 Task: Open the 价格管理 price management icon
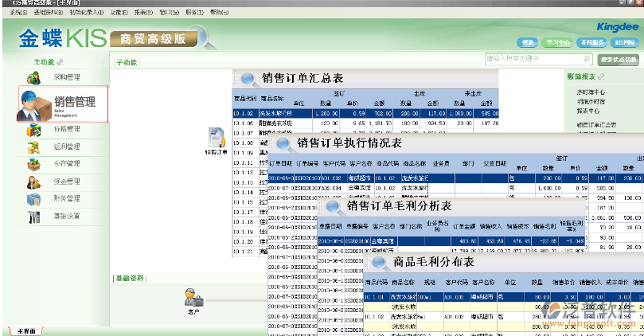click(x=34, y=129)
